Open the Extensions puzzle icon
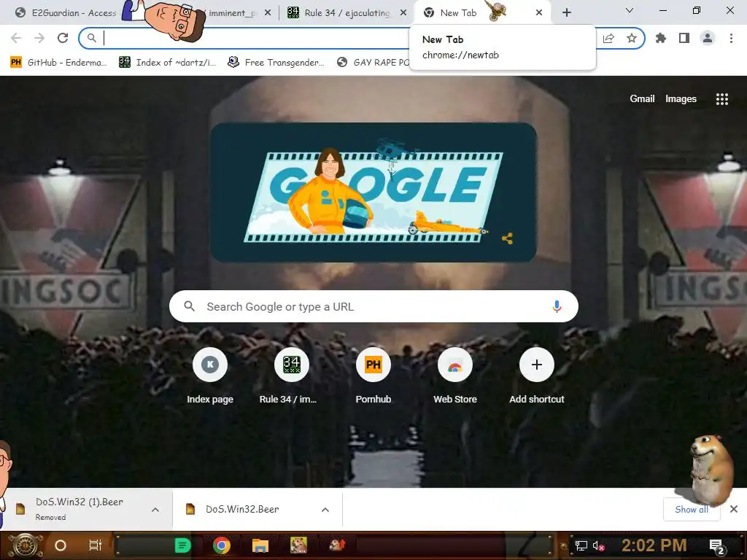 [x=661, y=38]
